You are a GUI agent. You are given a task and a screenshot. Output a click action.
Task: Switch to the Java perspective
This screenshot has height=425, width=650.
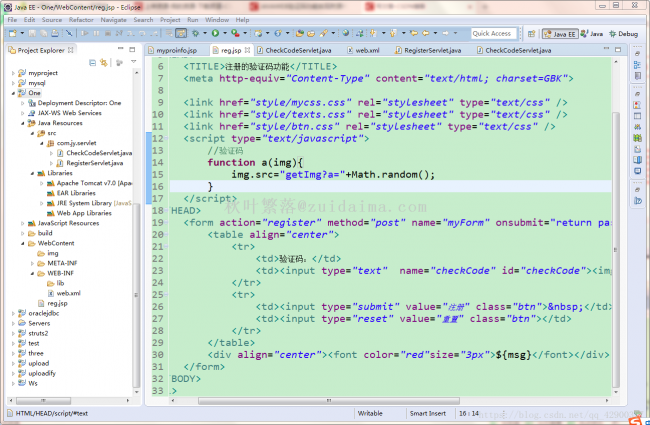click(592, 33)
